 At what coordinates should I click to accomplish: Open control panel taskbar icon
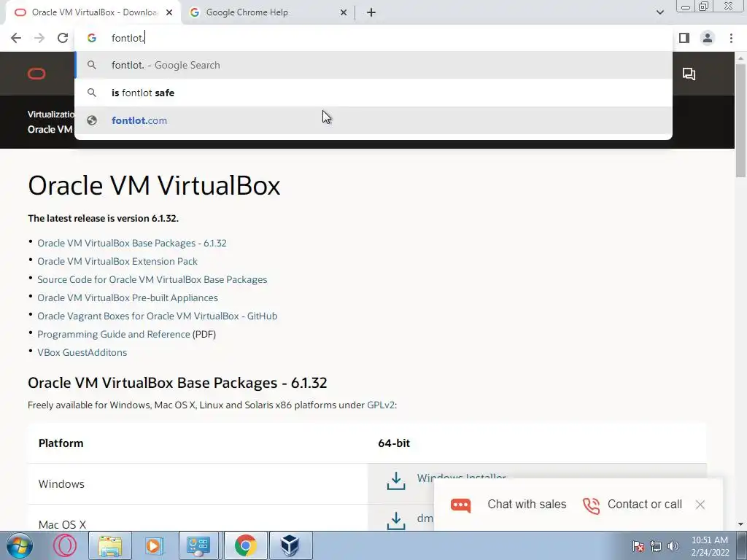click(198, 545)
